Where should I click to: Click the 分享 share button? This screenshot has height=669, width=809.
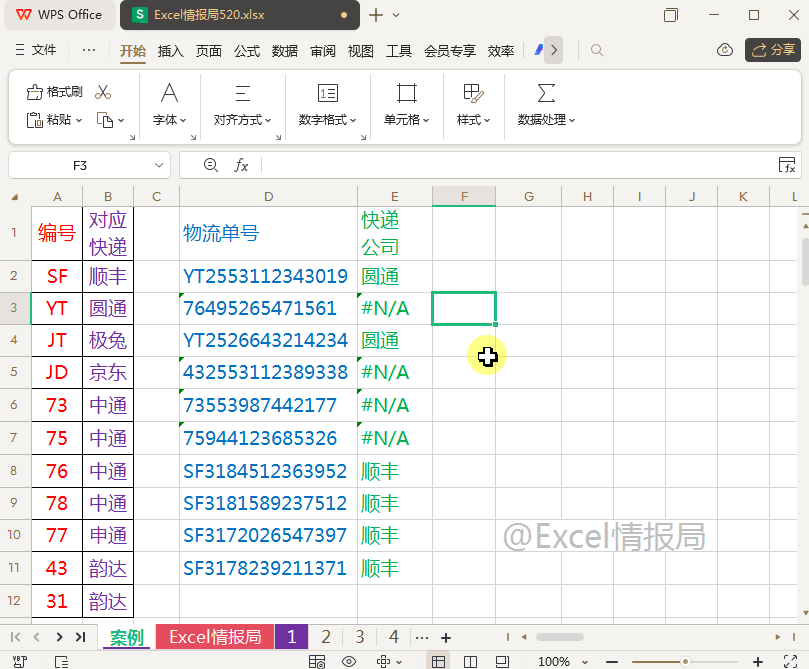click(773, 50)
